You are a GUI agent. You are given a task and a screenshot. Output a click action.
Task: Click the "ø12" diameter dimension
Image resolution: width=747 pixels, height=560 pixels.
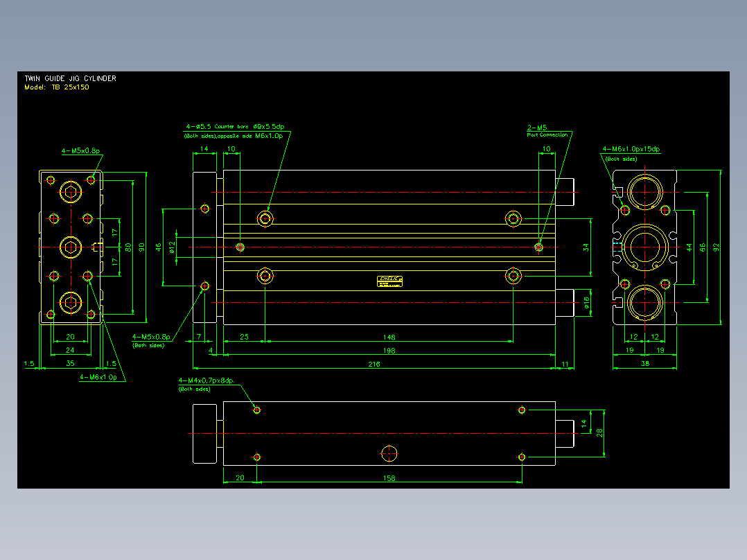click(172, 247)
